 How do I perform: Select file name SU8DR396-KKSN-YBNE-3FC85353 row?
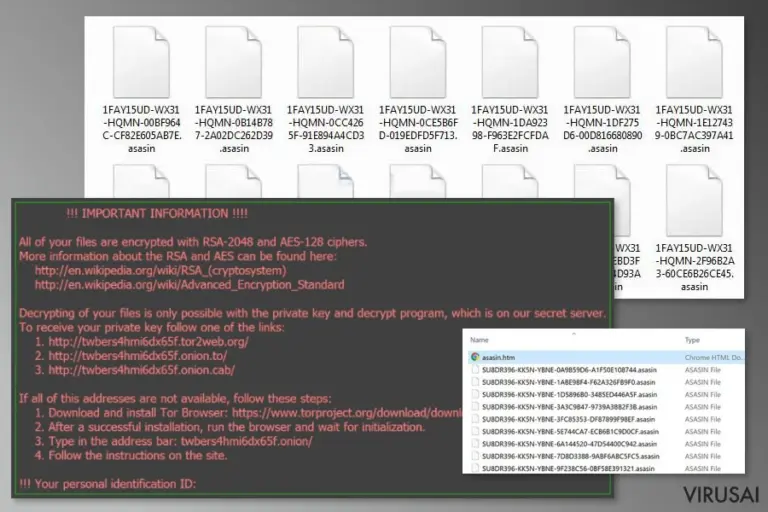point(569,419)
